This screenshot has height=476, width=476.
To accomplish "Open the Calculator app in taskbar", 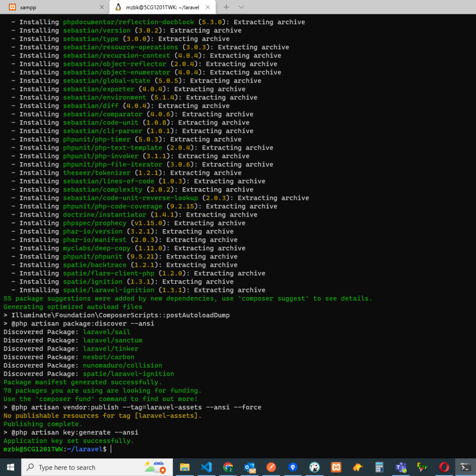I will point(379,467).
